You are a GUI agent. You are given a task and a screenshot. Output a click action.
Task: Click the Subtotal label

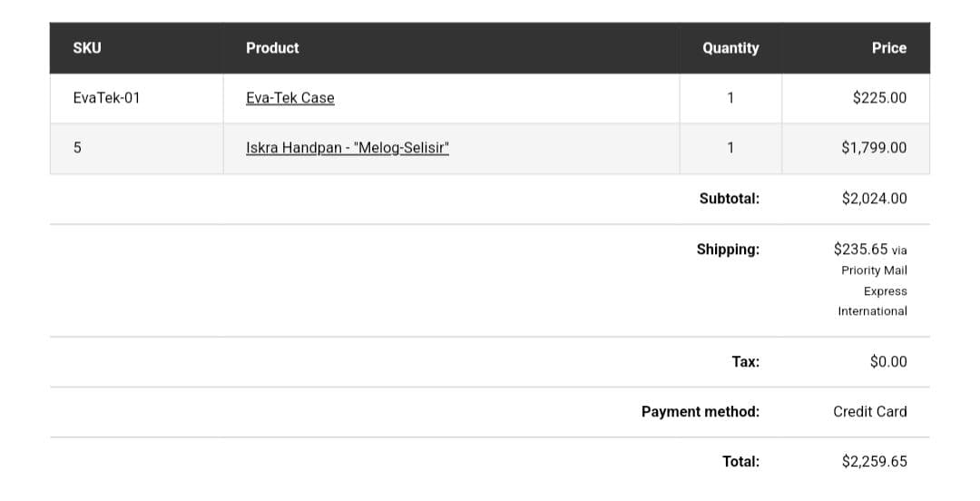729,199
